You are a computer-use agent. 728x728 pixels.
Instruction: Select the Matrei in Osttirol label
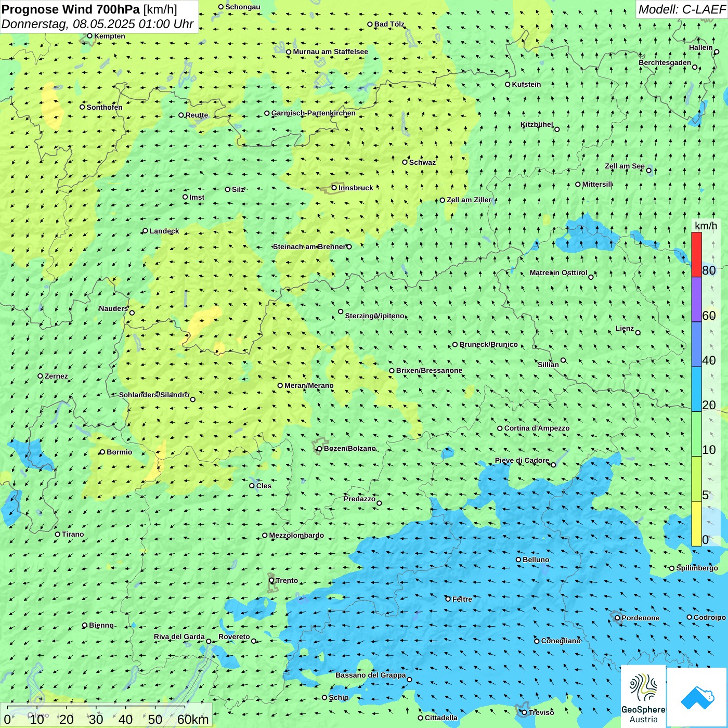click(x=558, y=272)
